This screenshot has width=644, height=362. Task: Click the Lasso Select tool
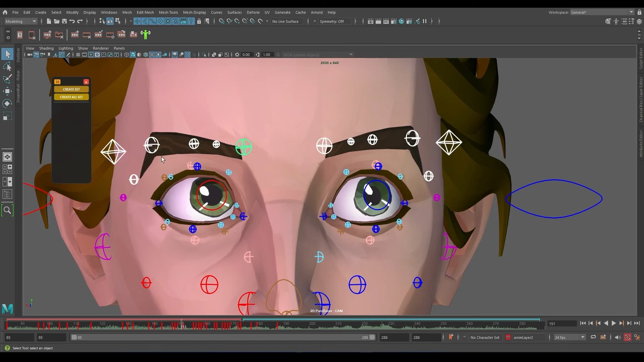[x=7, y=67]
